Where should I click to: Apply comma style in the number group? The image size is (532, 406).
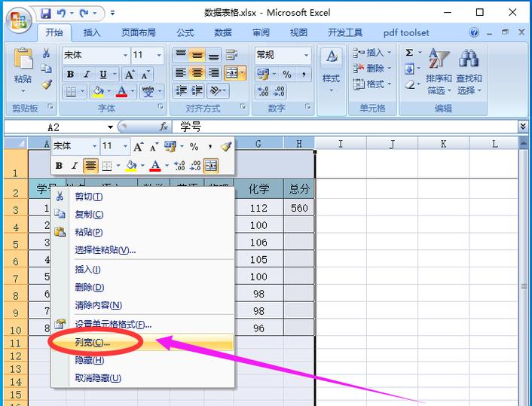click(x=304, y=75)
